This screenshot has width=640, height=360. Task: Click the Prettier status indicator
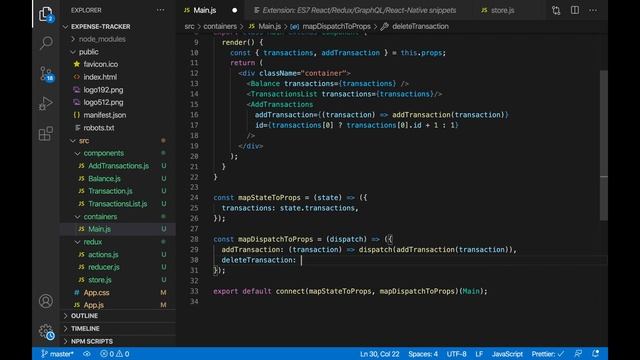548,354
